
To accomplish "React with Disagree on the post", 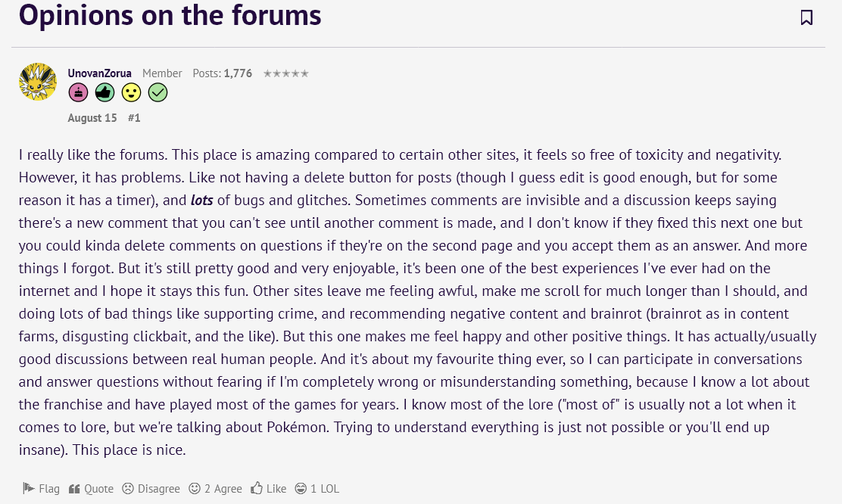I will (151, 488).
